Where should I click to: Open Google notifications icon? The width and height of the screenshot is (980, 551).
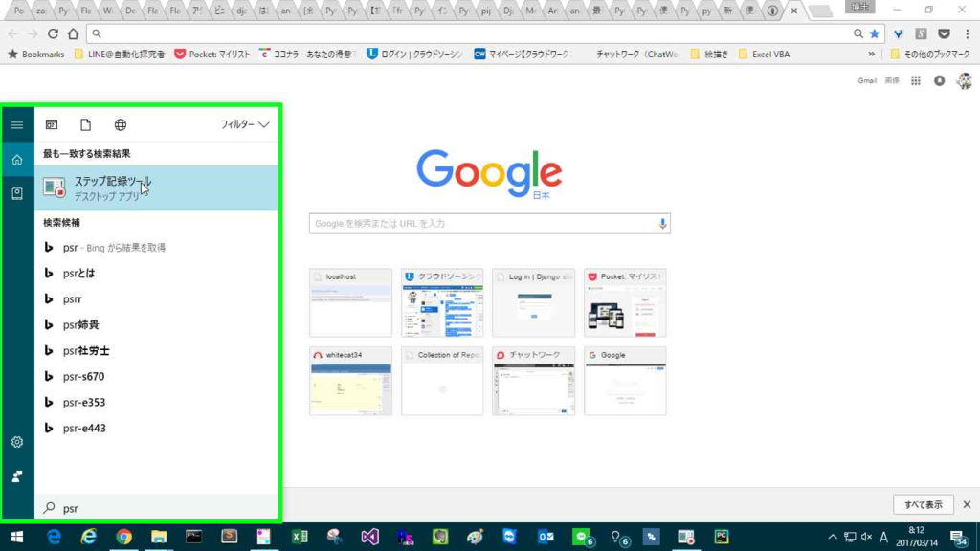(940, 80)
